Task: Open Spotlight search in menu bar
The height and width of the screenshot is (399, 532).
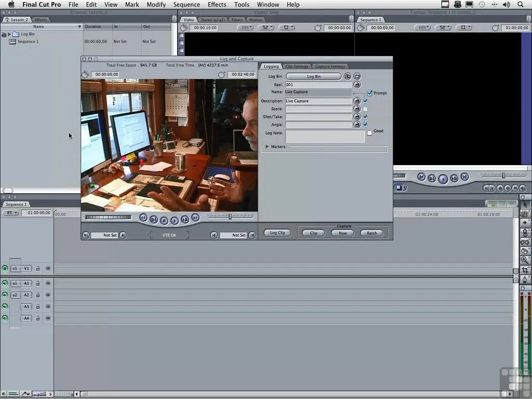Action: click(x=520, y=4)
